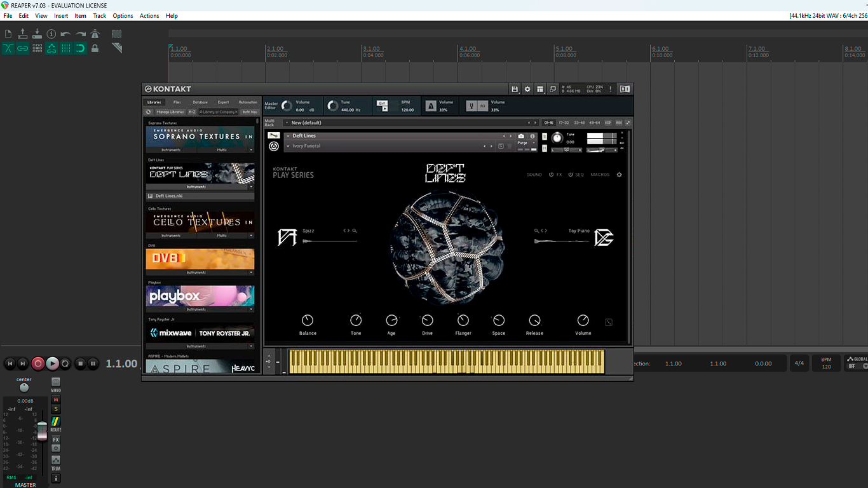868x488 pixels.
Task: Open Deft Lines instrument wrench edit icon
Action: click(x=274, y=135)
